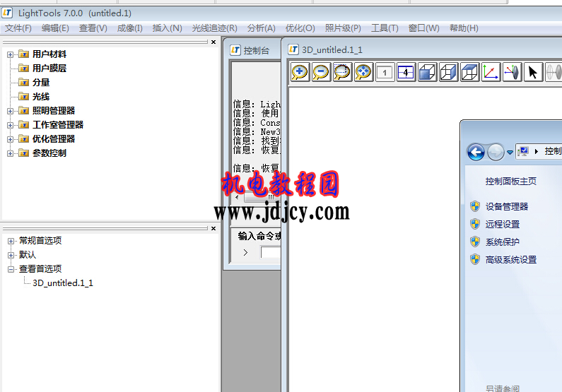Screen dimensions: 562x392
Task: Expand the 参数控制 tree node
Action: (x=11, y=153)
